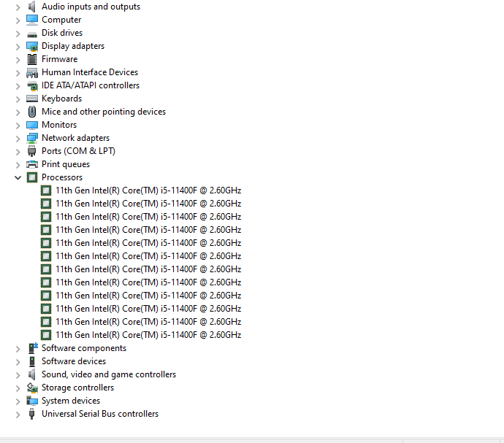The width and height of the screenshot is (504, 443).
Task: Click the Ports (COM & LPT) icon
Action: pyautogui.click(x=32, y=151)
